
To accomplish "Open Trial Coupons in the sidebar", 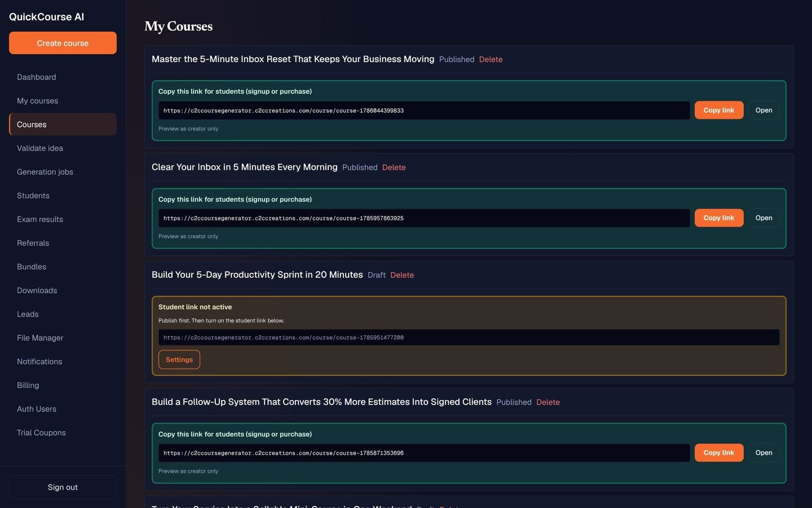I will 63,432.
